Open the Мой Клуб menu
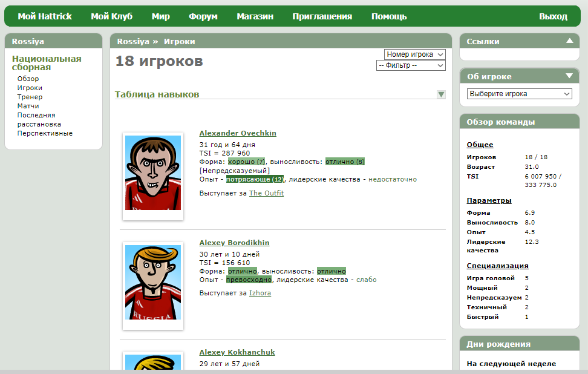 tap(111, 16)
